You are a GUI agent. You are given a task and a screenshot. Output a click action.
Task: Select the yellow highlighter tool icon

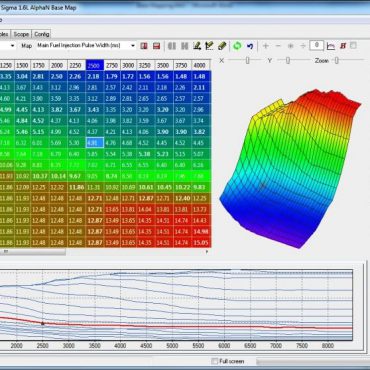(x=222, y=46)
